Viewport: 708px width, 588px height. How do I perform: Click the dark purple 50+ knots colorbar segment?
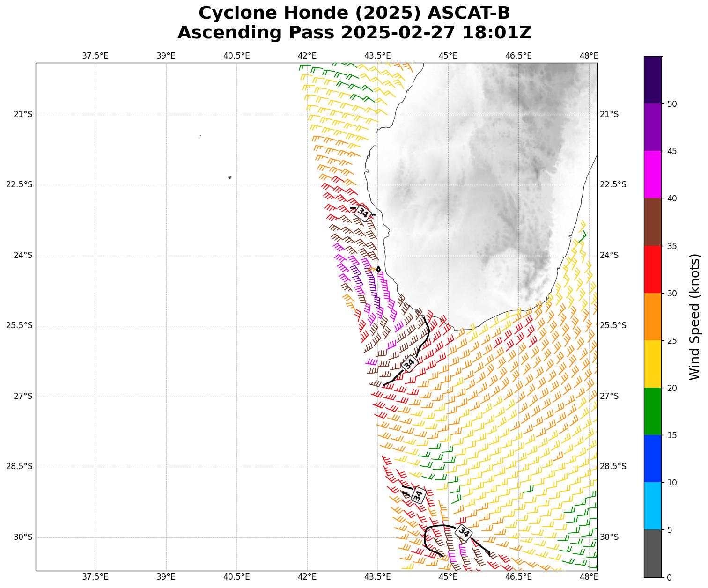point(652,80)
